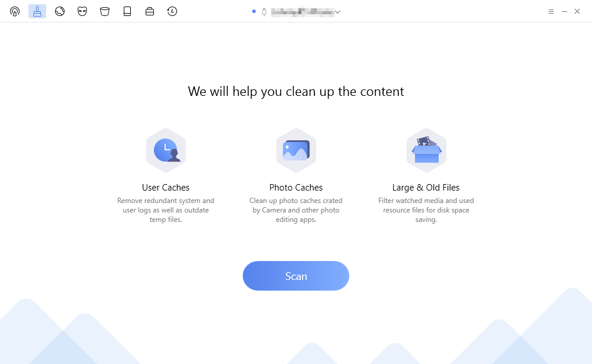Viewport: 592px width, 364px height.
Task: Open the Restore history clock icon
Action: pos(172,11)
